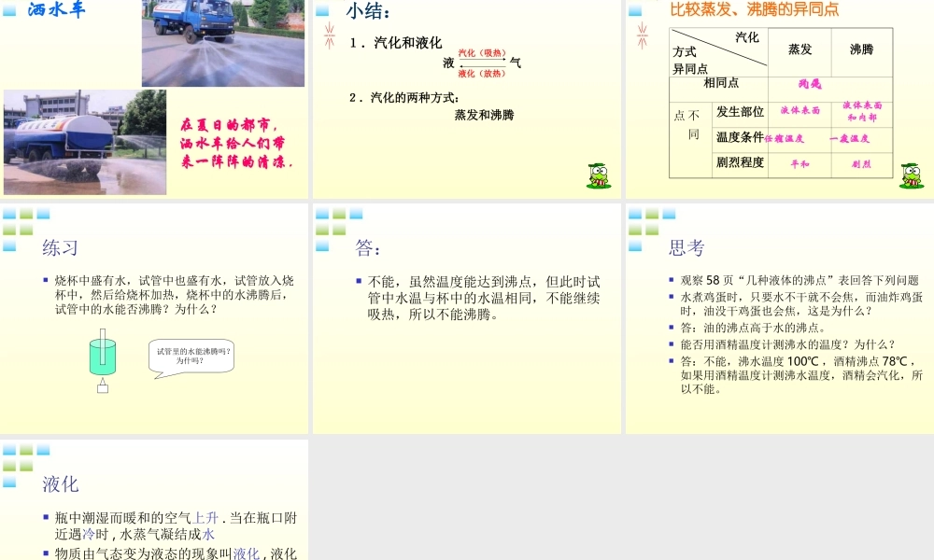Select the 答: answer slide thumbnail
Image resolution: width=934 pixels, height=560 pixels.
click(466, 318)
